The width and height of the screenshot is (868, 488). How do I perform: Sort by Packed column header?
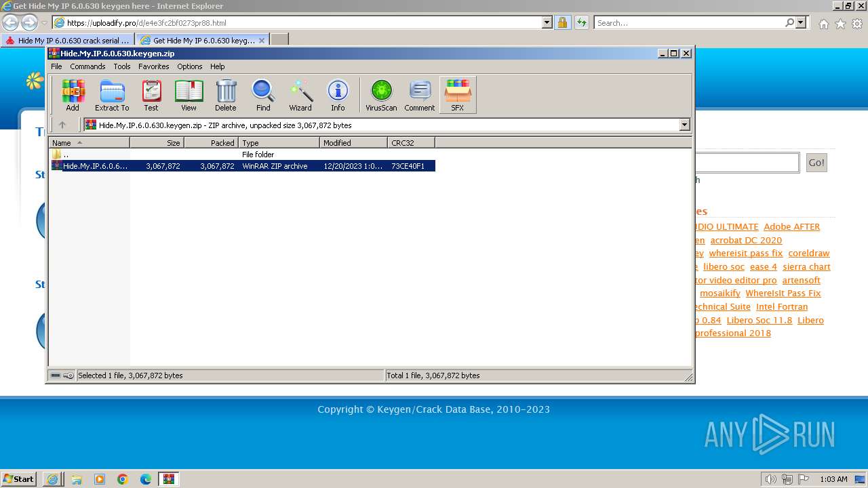211,142
